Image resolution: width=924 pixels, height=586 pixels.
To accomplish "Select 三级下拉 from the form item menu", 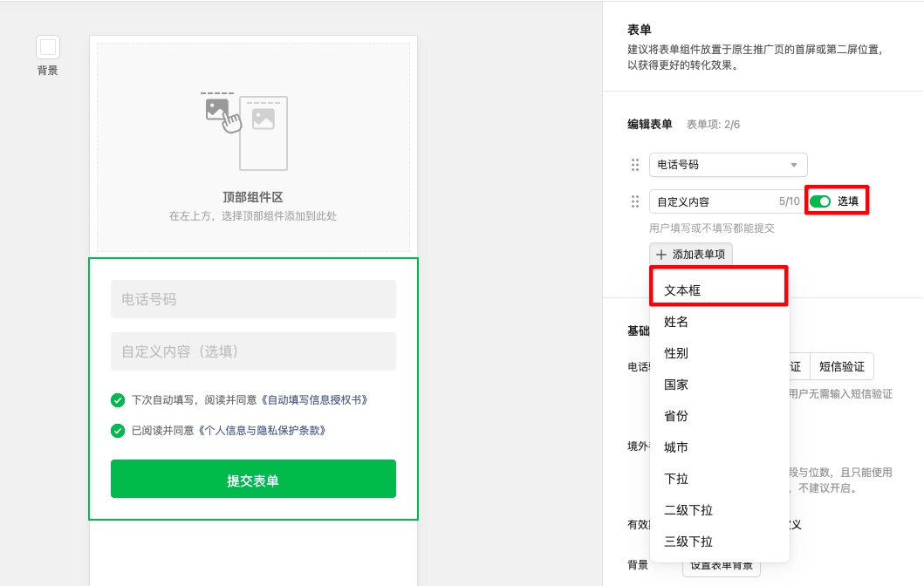I will (688, 542).
